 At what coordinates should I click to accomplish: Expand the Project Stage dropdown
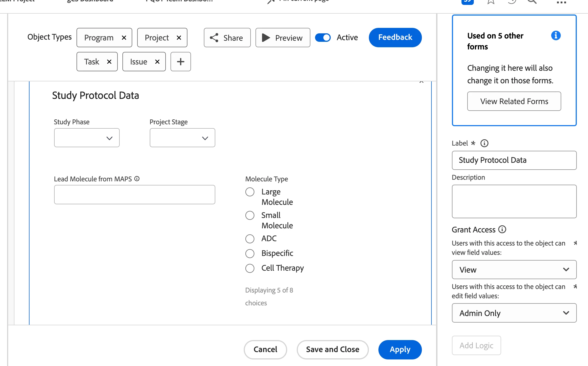pyautogui.click(x=182, y=138)
